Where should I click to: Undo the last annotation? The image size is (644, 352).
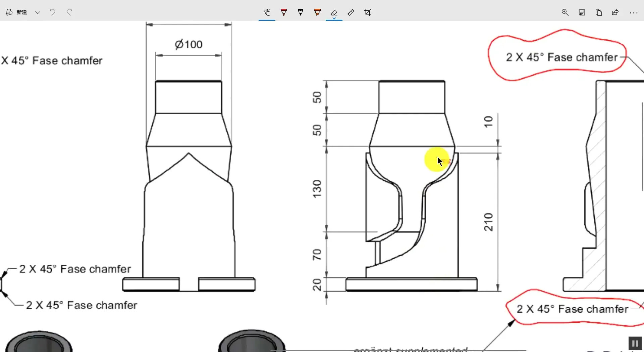[52, 12]
